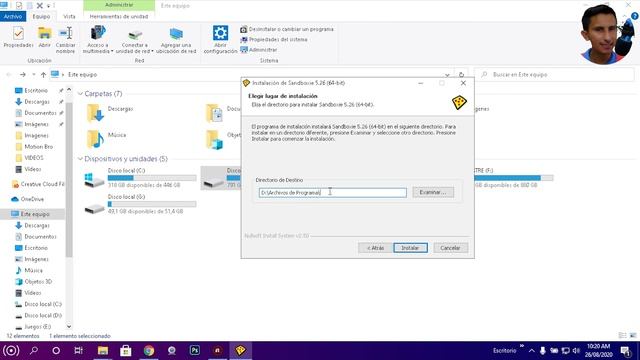Switch to the Vista ribbon tab

click(69, 16)
